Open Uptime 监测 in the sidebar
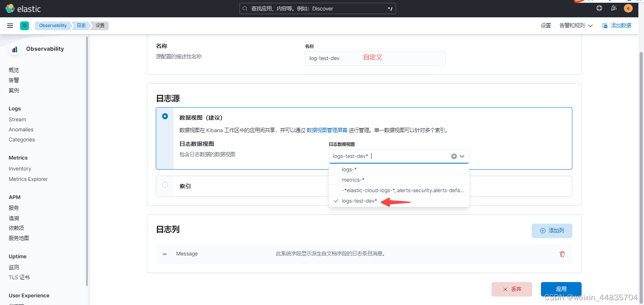 click(x=14, y=267)
